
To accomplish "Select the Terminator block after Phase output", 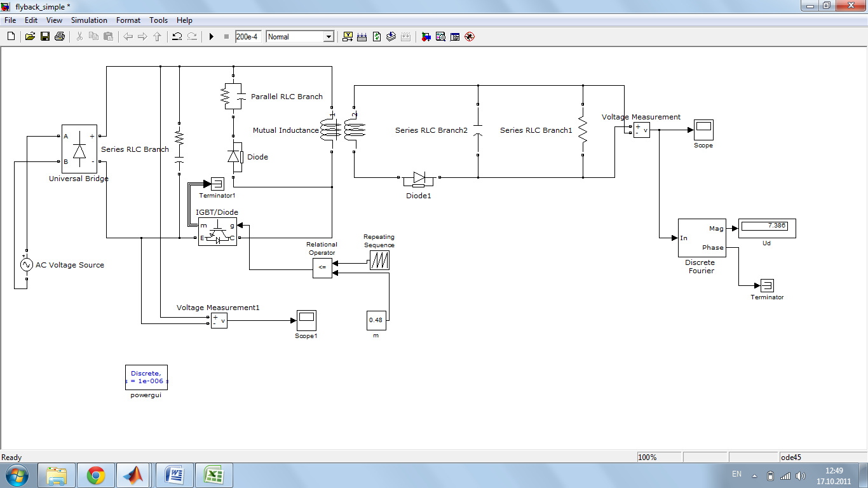I will tap(767, 286).
